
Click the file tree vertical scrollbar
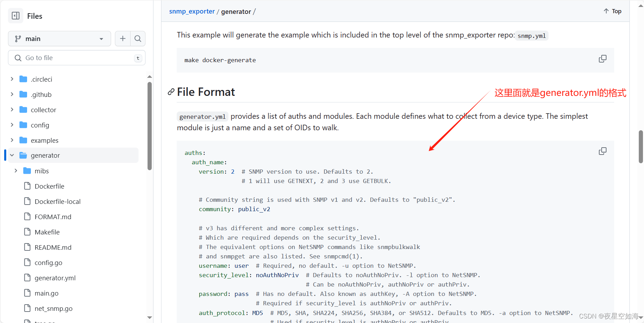(x=150, y=125)
